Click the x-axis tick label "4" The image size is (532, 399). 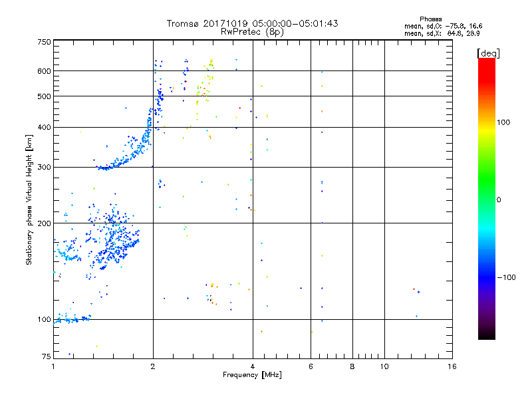tap(253, 366)
